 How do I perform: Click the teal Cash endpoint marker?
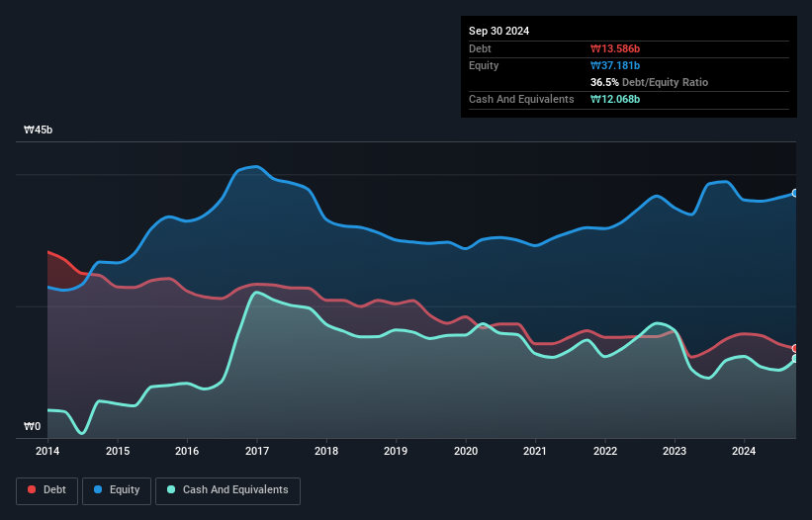(795, 359)
